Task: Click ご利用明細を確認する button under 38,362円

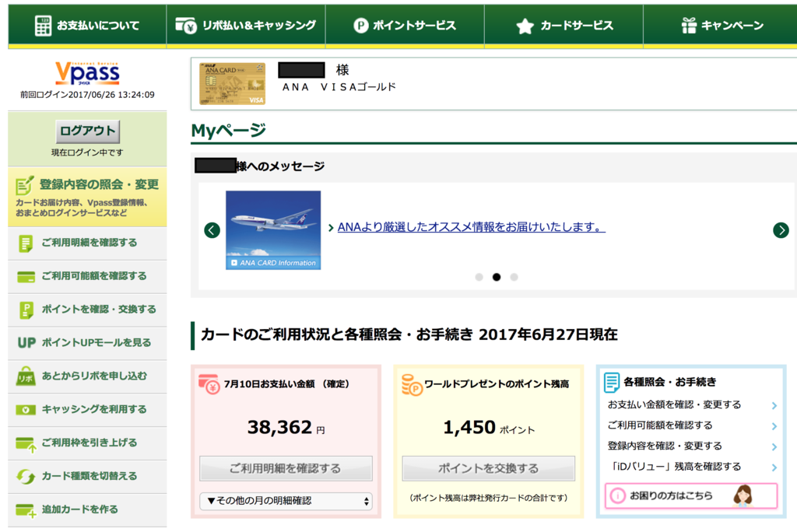Action: tap(286, 468)
